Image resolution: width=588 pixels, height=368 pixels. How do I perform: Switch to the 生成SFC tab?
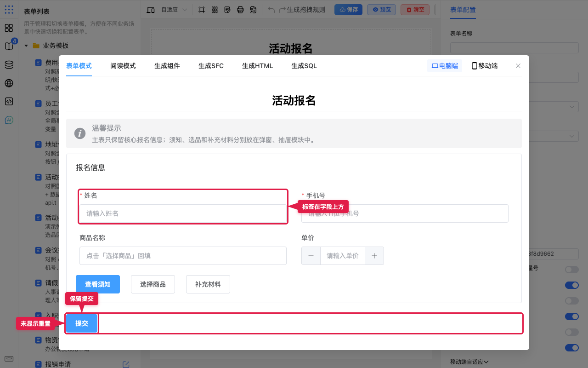(211, 66)
